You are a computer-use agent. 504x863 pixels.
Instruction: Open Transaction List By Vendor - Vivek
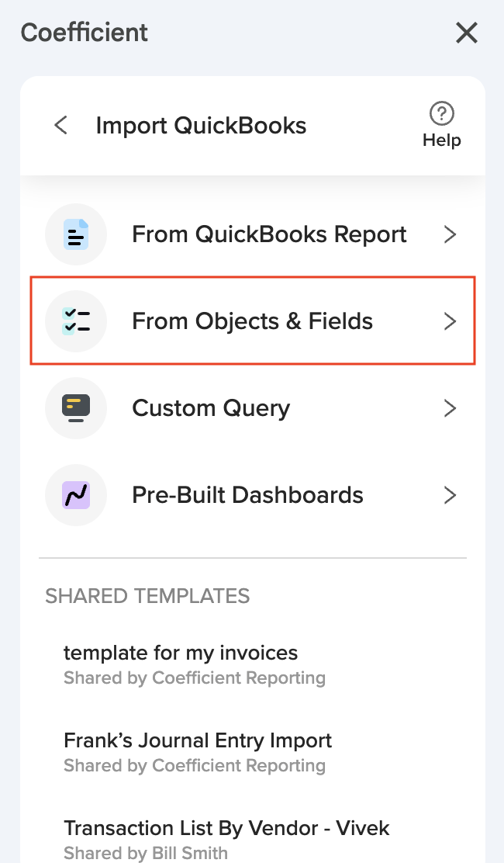point(226,828)
